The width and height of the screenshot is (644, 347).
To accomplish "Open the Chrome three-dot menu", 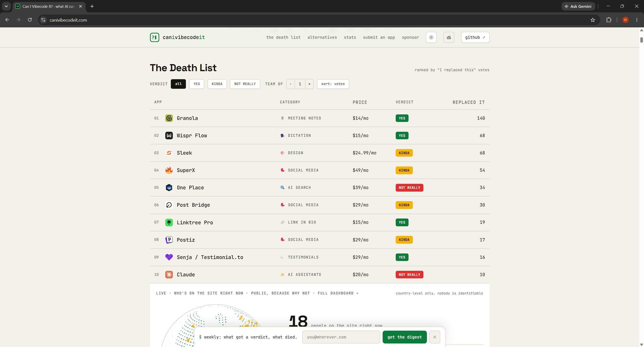I will (x=637, y=20).
